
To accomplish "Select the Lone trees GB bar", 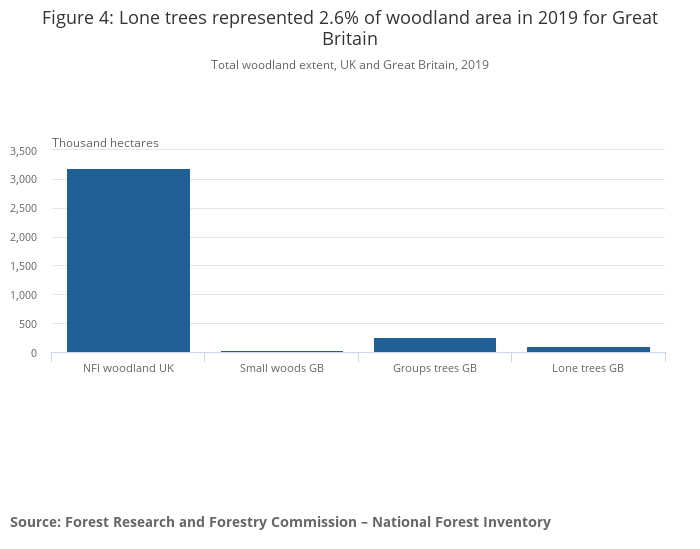I will tap(588, 349).
